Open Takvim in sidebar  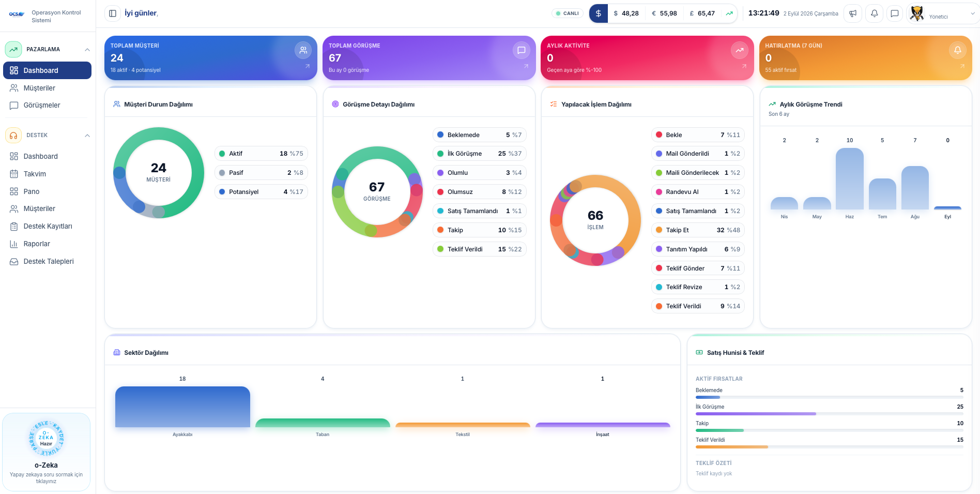coord(47,174)
